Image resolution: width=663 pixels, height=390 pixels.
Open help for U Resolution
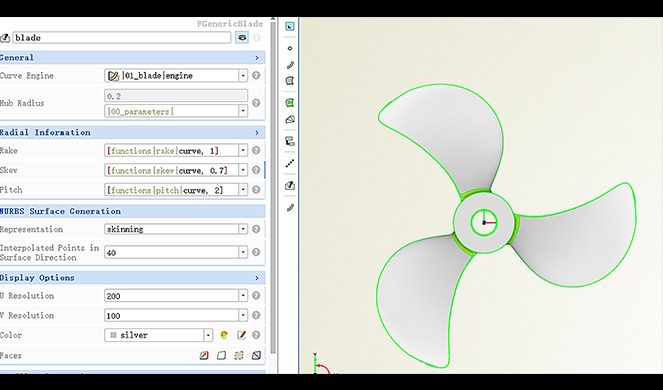256,295
